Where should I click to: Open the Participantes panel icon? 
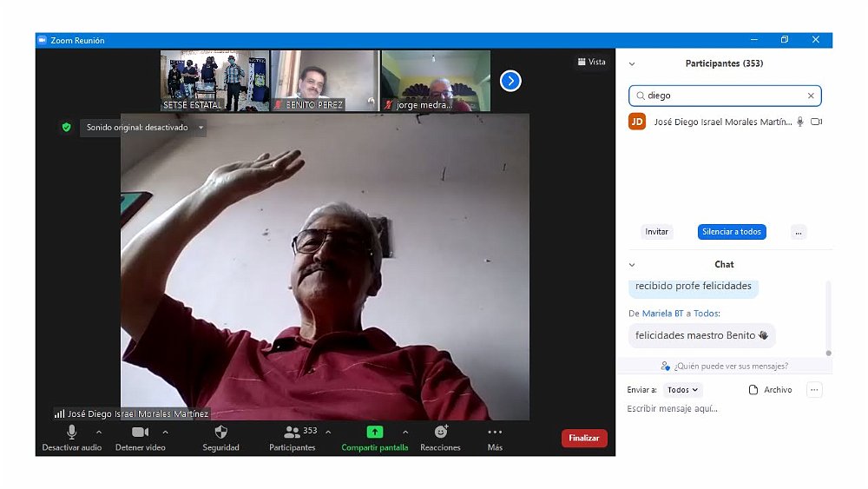click(292, 433)
